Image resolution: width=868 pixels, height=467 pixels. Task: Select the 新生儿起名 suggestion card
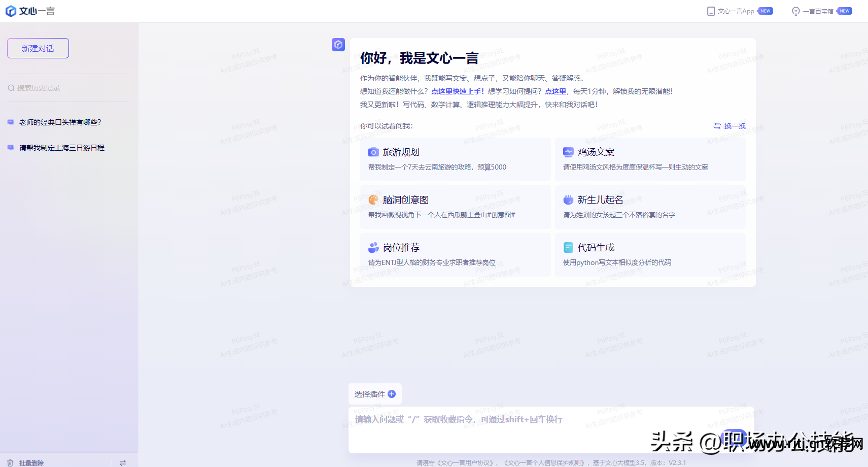click(650, 207)
